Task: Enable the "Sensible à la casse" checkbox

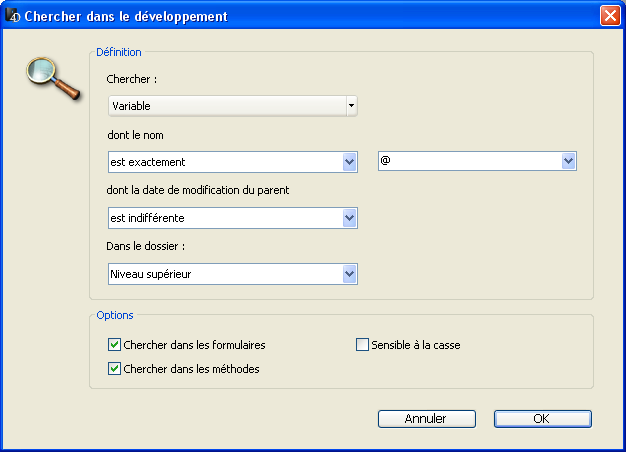Action: 363,345
